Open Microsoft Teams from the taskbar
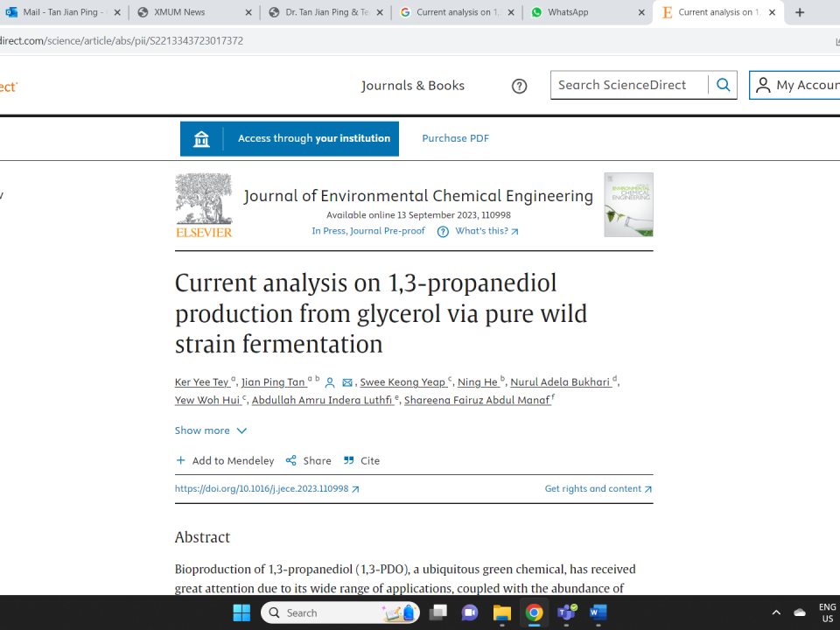The image size is (840, 630). 566,612
